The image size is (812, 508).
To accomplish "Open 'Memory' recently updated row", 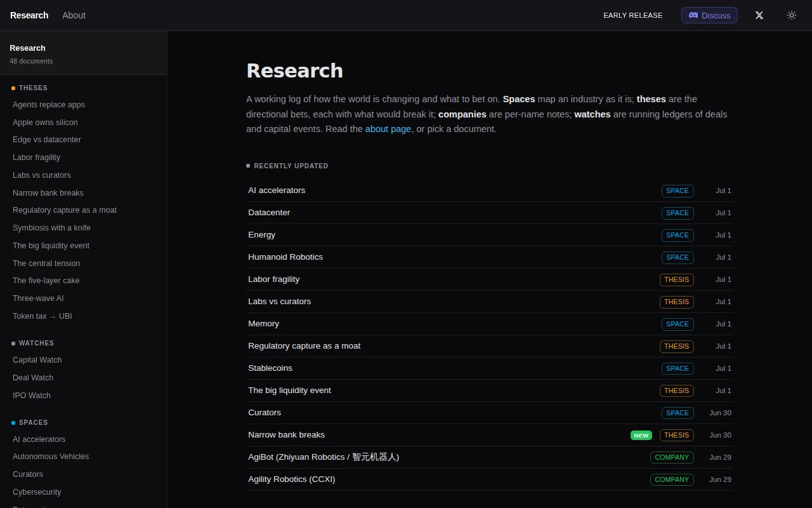I will click(x=489, y=324).
